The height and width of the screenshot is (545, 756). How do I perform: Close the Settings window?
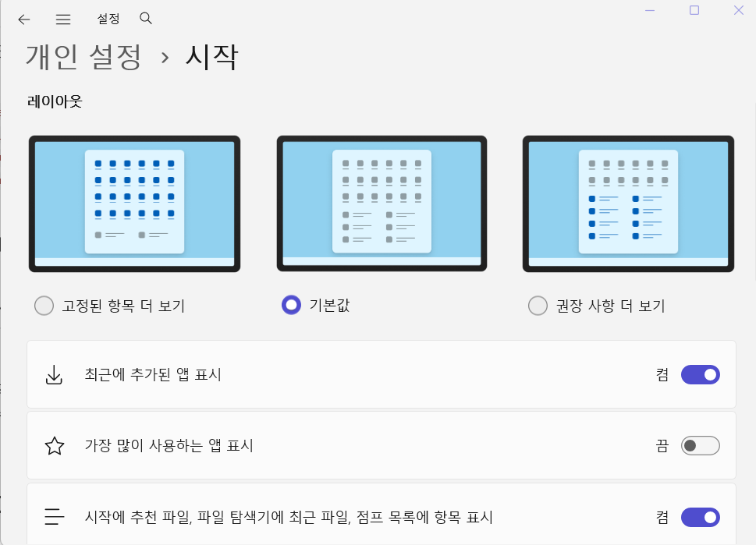[739, 10]
